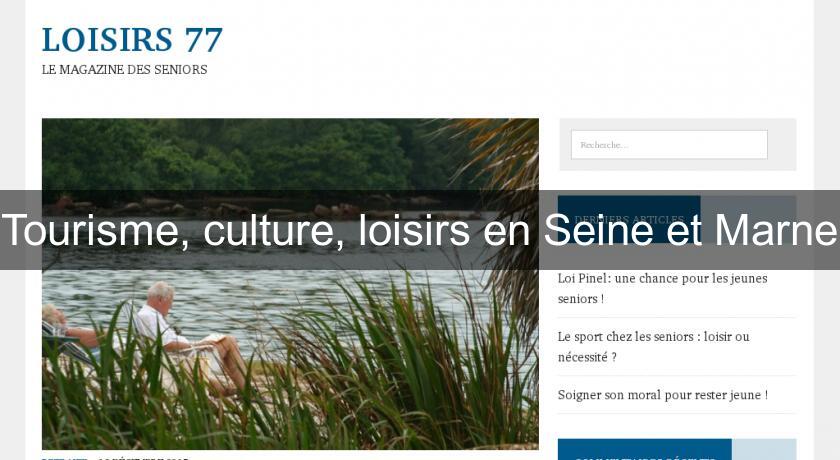Open 'Le sport chez les seniors' article
The image size is (840, 460).
pos(654,346)
